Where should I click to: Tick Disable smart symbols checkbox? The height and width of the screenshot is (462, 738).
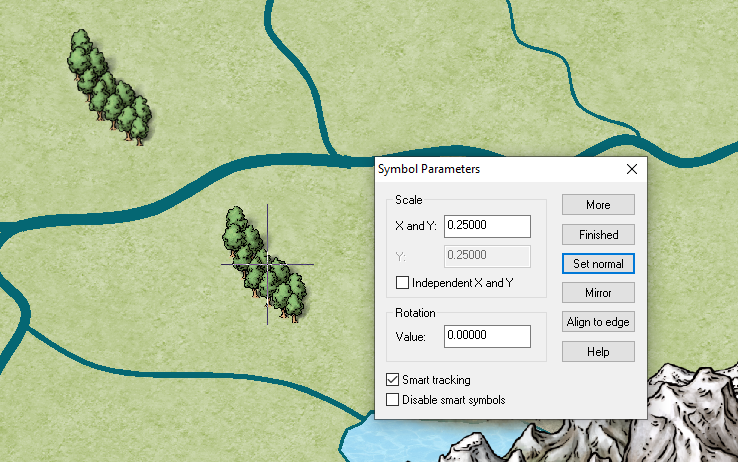392,400
